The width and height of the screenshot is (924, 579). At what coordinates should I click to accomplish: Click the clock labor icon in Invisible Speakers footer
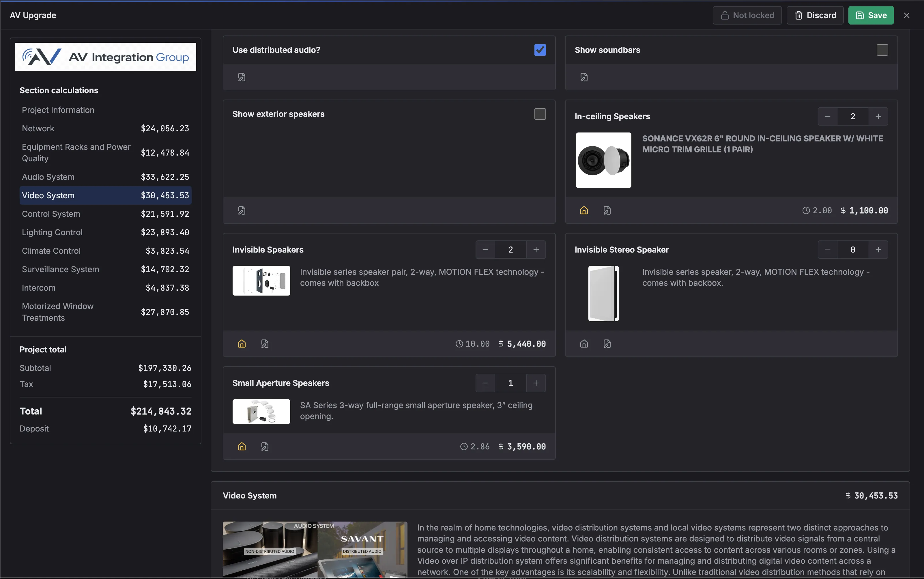459,343
